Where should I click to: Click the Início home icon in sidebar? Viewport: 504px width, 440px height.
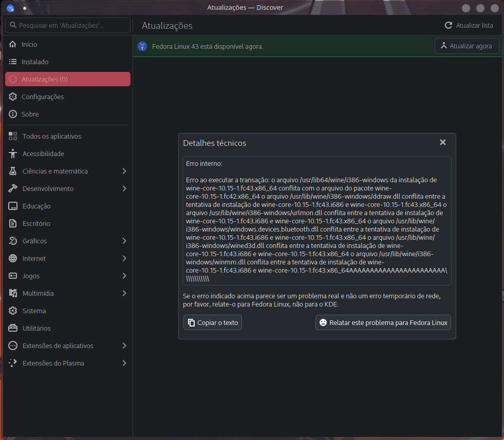[13, 45]
